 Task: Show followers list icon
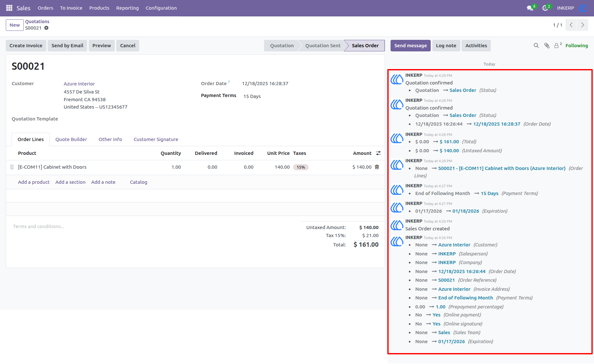[x=558, y=45]
